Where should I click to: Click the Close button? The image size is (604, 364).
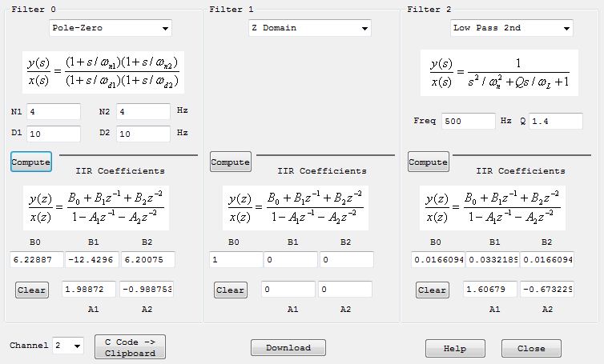tap(531, 348)
